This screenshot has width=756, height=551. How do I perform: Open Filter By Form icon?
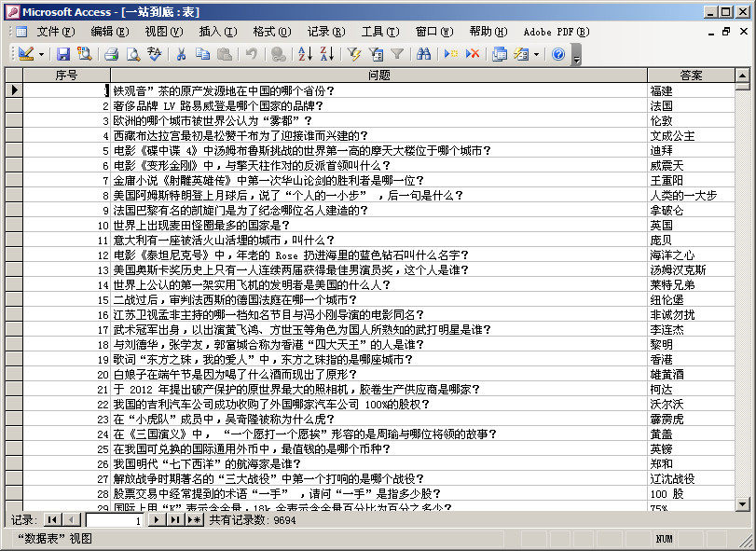click(x=376, y=53)
